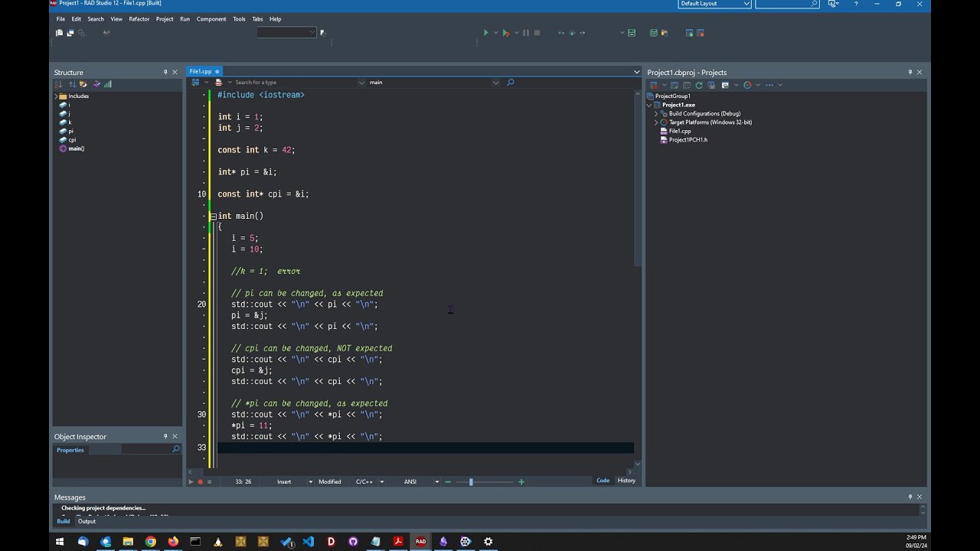Open Visual Studio Code from the taskbar
Screen dimensions: 980x551
308,541
